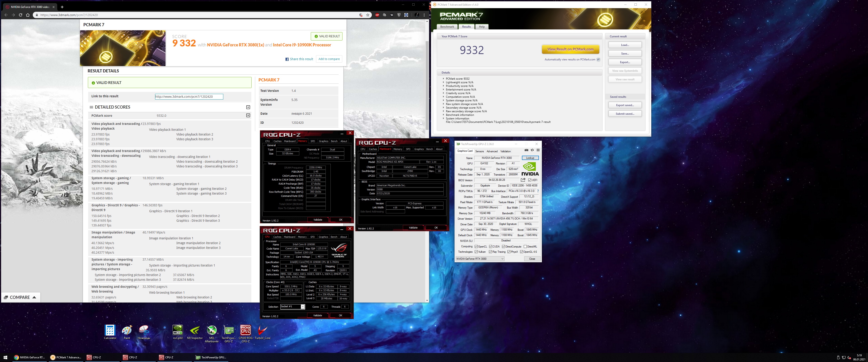Viewport: 868px width, 362px height.
Task: Open the CPUID ROG CPU-Z desktop shortcut
Action: coord(246,334)
